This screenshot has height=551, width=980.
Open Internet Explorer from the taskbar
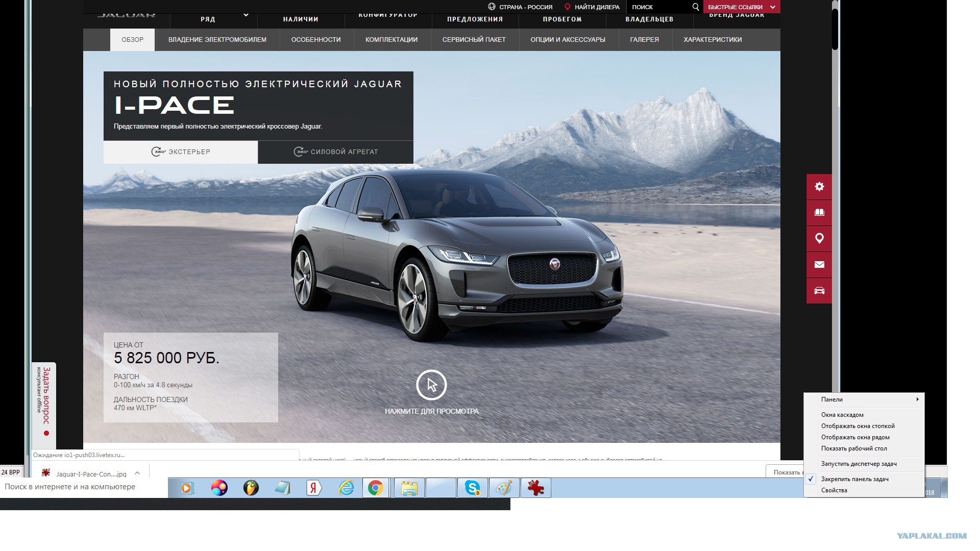pos(346,488)
